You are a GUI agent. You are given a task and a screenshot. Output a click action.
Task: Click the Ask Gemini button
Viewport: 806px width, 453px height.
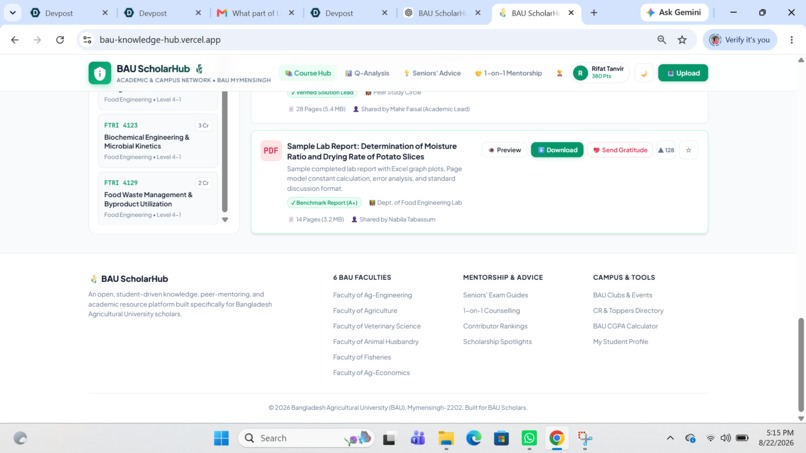[674, 12]
